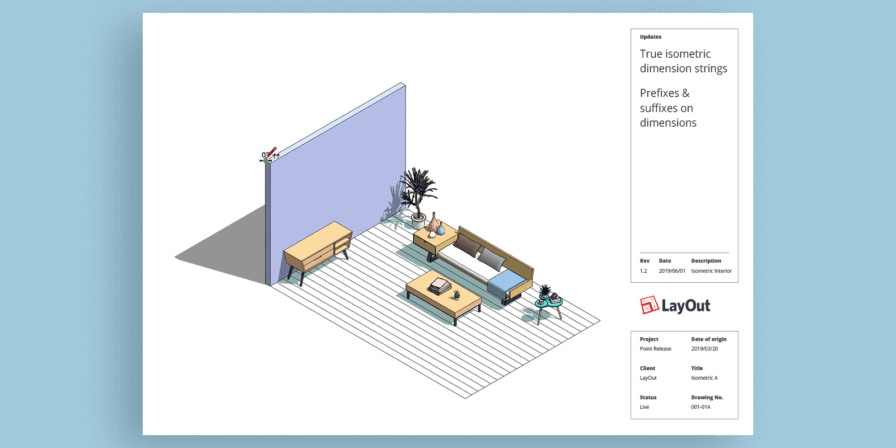Click the Updates heading
The image size is (896, 448).
click(650, 36)
